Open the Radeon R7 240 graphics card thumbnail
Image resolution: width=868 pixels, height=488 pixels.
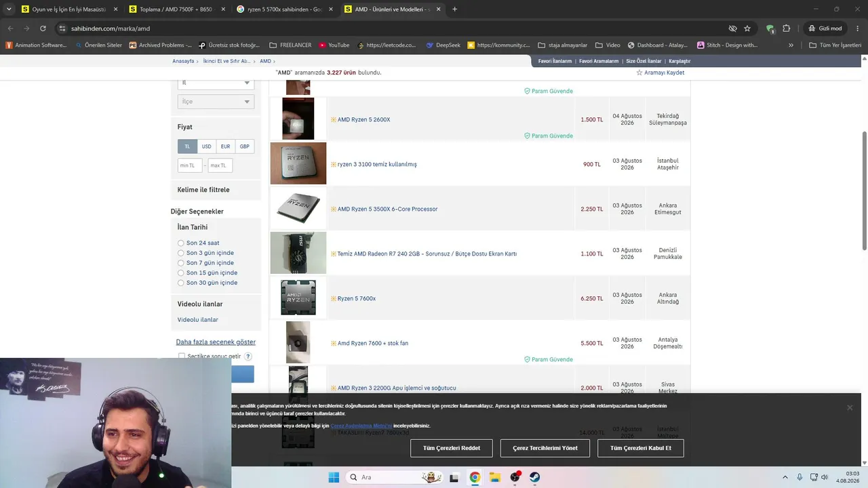coord(298,253)
